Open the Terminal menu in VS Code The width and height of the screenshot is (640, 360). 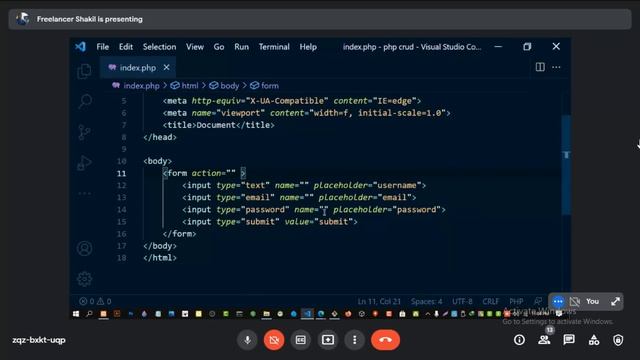[x=274, y=47]
